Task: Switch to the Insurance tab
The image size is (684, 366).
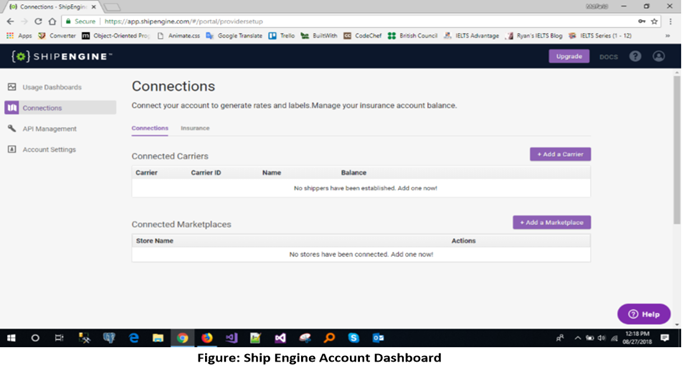Action: point(195,128)
